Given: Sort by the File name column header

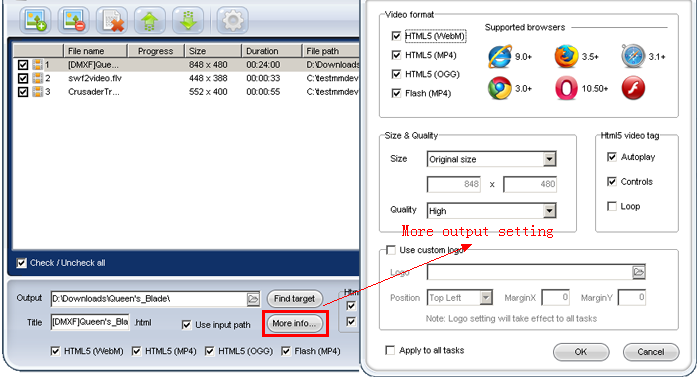Looking at the screenshot, I should (95, 51).
